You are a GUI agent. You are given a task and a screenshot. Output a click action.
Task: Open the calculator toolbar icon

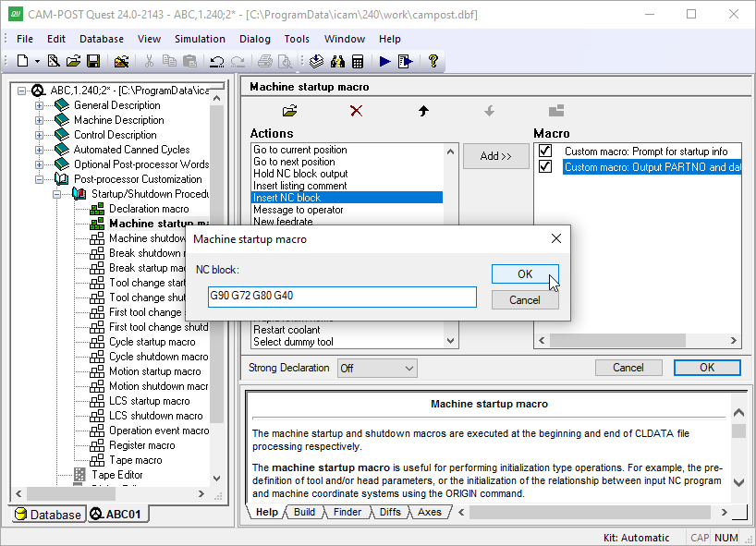click(358, 61)
